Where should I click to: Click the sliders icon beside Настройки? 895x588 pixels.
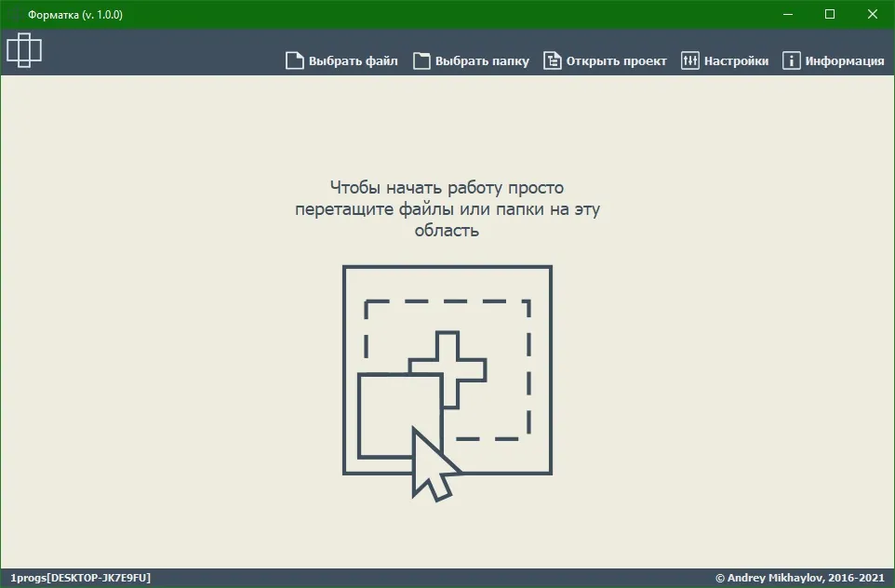tap(690, 60)
